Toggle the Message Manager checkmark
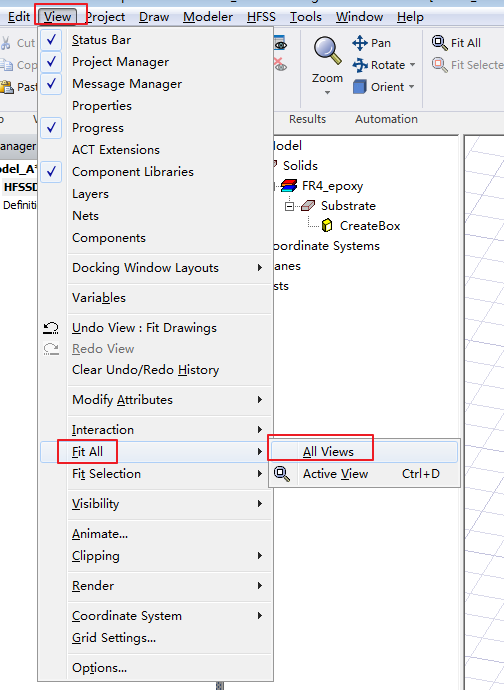Viewport: 504px width, 690px height. [51, 84]
